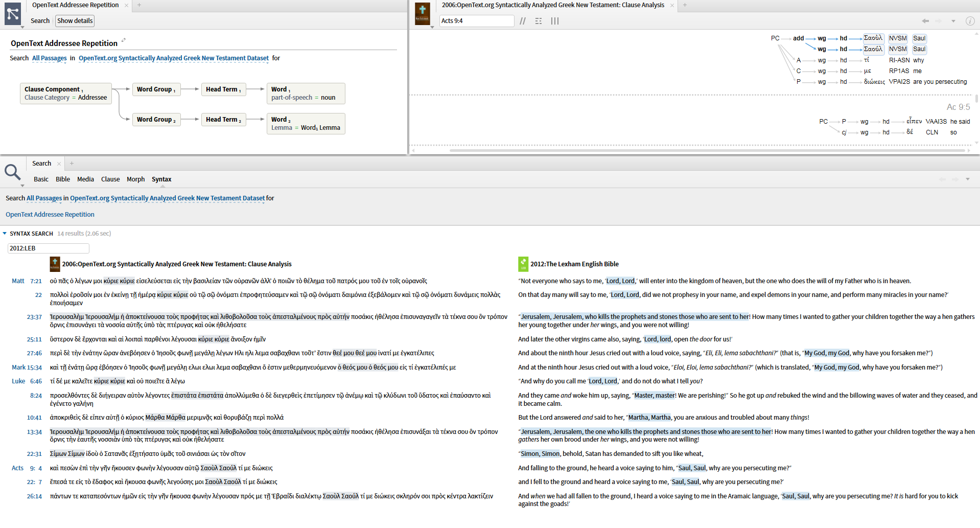Viewport: 980px width, 528px height.
Task: Click the Clause Analysis horizontal scrollbar
Action: point(708,150)
